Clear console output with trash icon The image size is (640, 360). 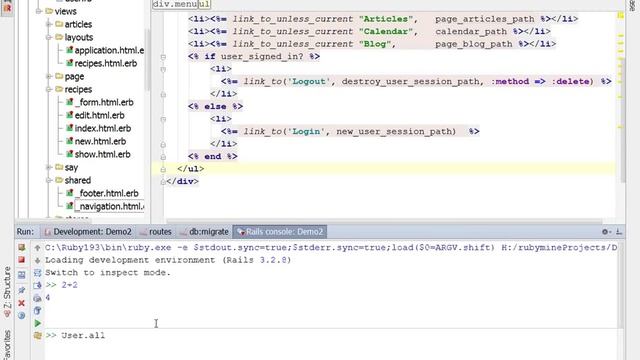coord(37,311)
